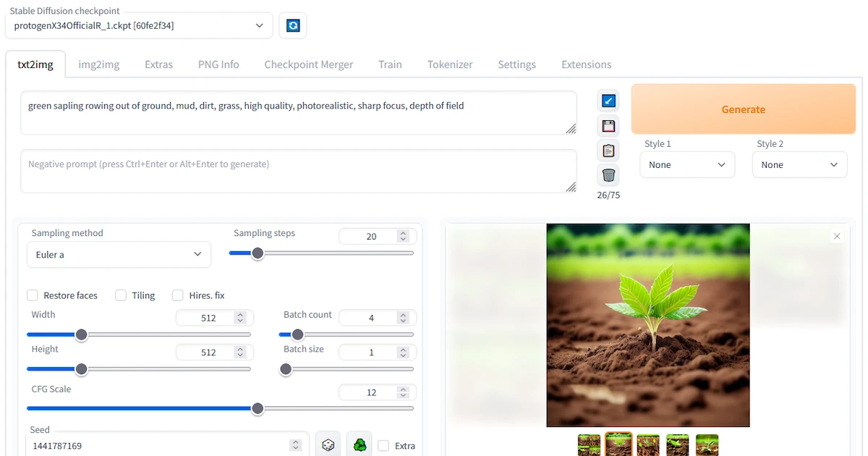Enable the Restore faces checkbox
Screen dimensions: 868x456
(33, 295)
